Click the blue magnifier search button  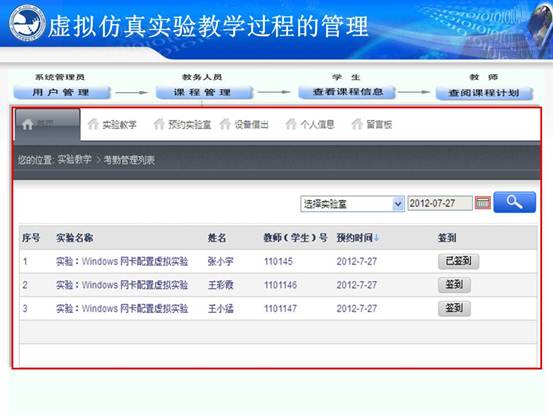pos(515,202)
